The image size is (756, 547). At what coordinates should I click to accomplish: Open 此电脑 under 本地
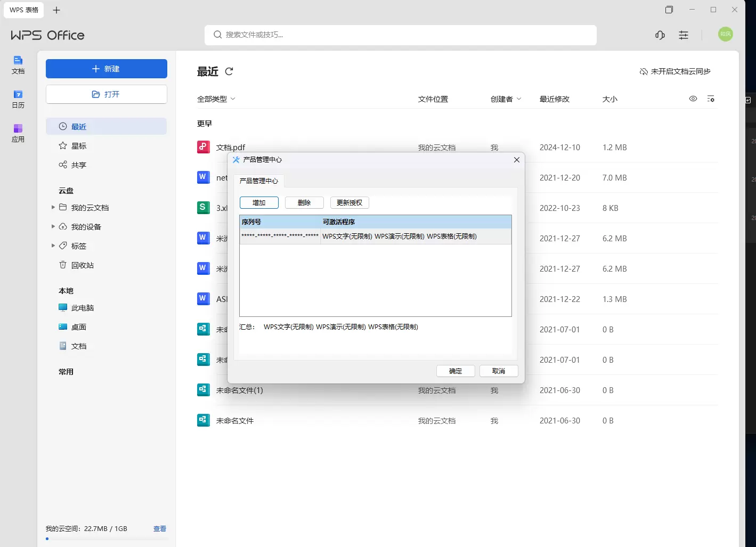click(x=106, y=307)
